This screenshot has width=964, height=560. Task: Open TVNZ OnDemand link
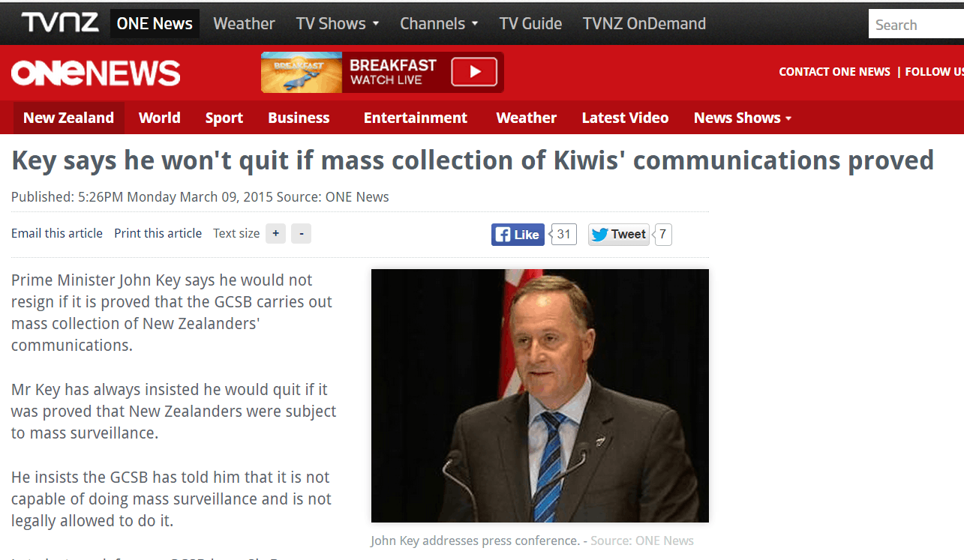pos(644,23)
